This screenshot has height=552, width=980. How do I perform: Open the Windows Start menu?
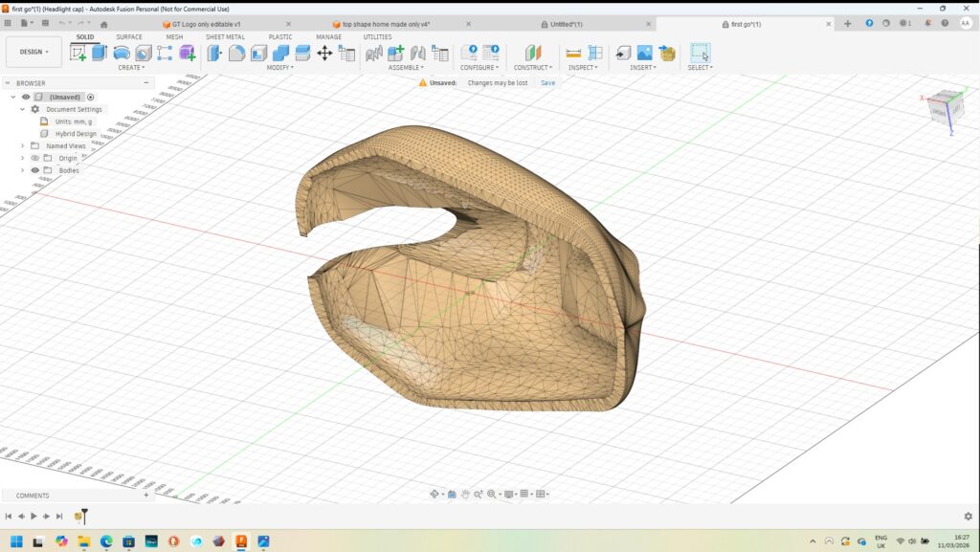(x=16, y=541)
